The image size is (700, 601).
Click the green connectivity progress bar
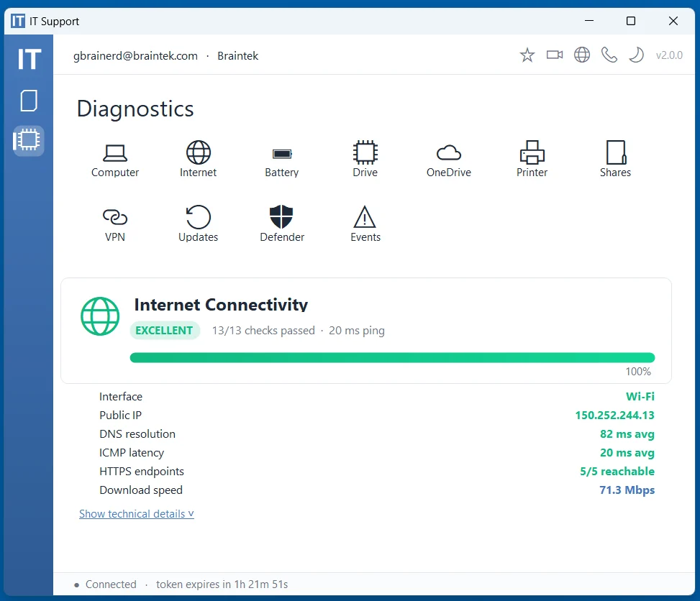pyautogui.click(x=392, y=357)
